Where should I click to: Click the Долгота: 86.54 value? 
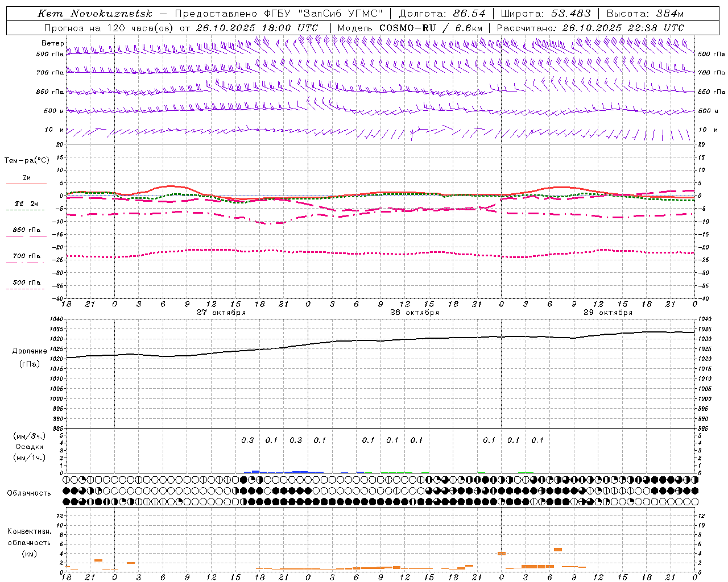coord(442,14)
